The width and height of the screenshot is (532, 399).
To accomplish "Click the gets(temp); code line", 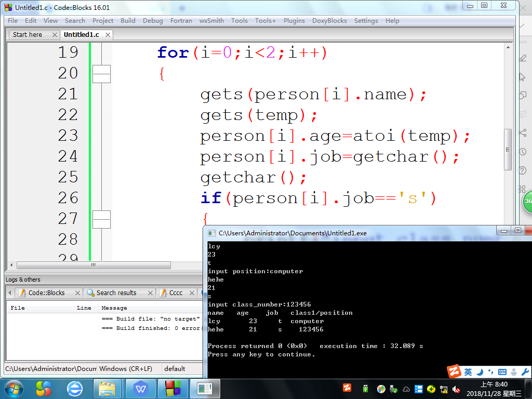I will click(x=259, y=115).
